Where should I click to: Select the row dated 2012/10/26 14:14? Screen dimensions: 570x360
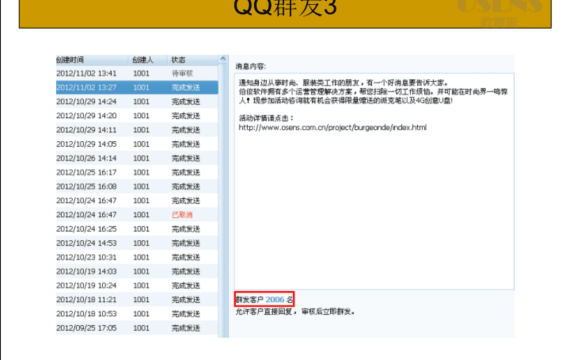tap(137, 158)
